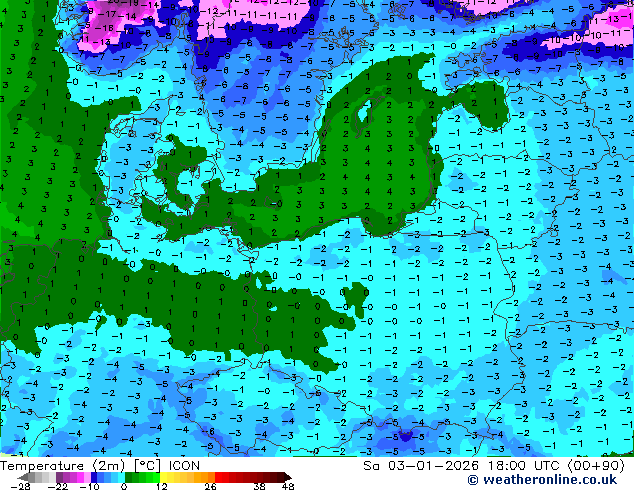The image size is (634, 490).
Task: Click the 26 label on the color scale
Action: coord(210,486)
